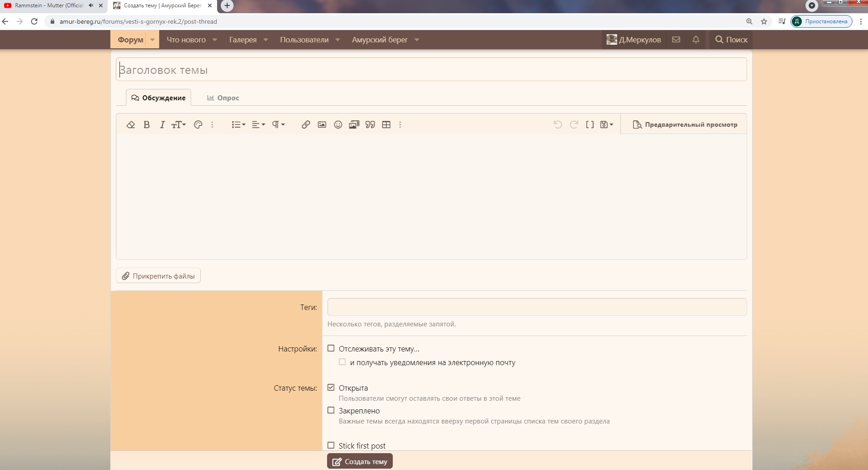Click 'Прикрепить файлы' attach button
The height and width of the screenshot is (470, 868).
158,276
